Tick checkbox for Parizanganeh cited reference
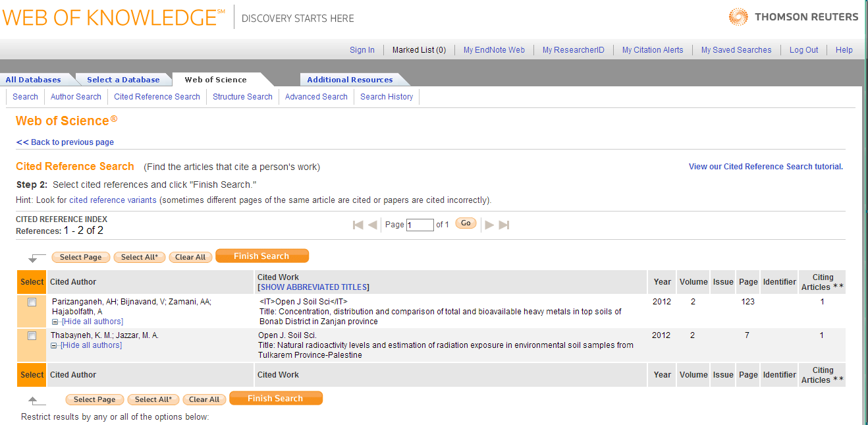 tap(32, 302)
